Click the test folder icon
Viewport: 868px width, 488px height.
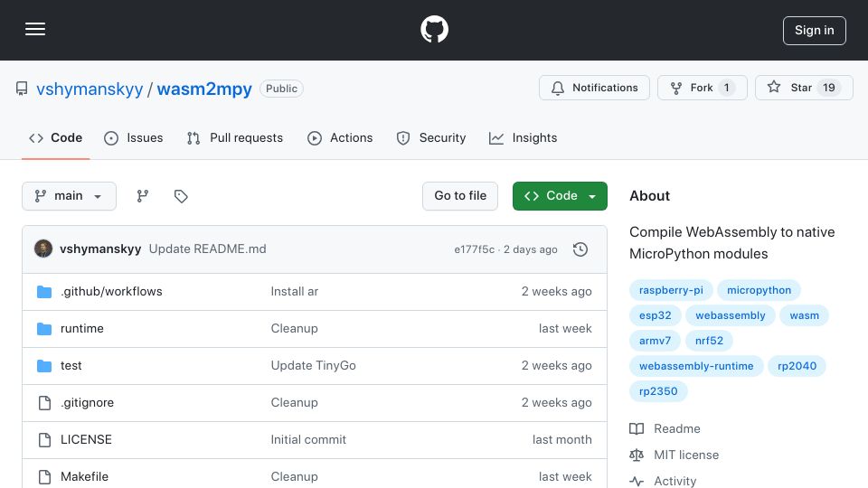tap(44, 366)
